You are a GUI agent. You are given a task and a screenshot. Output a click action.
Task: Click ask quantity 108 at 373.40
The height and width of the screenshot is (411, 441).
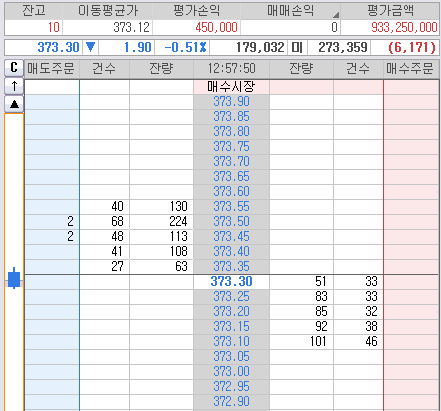coord(162,252)
